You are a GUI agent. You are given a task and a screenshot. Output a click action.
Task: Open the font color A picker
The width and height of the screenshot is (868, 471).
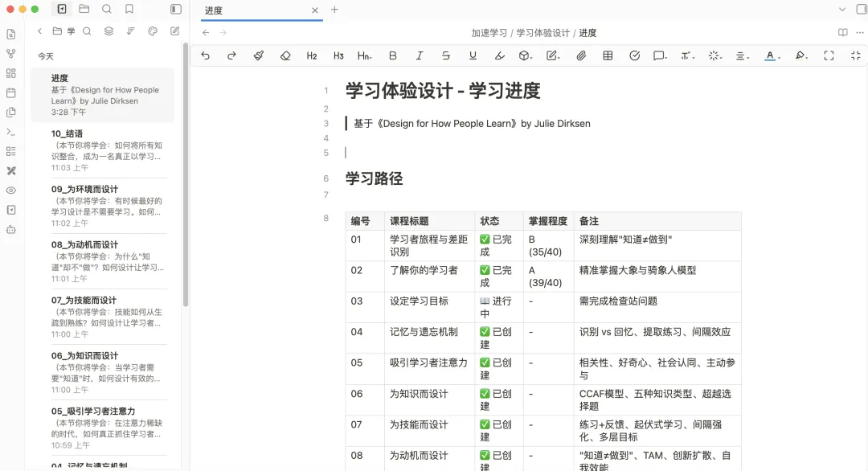point(772,55)
